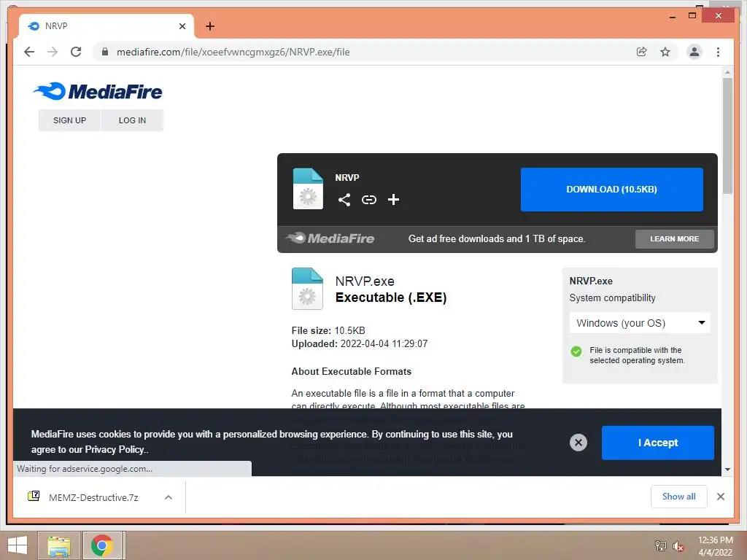Click Show all downloads

679,497
